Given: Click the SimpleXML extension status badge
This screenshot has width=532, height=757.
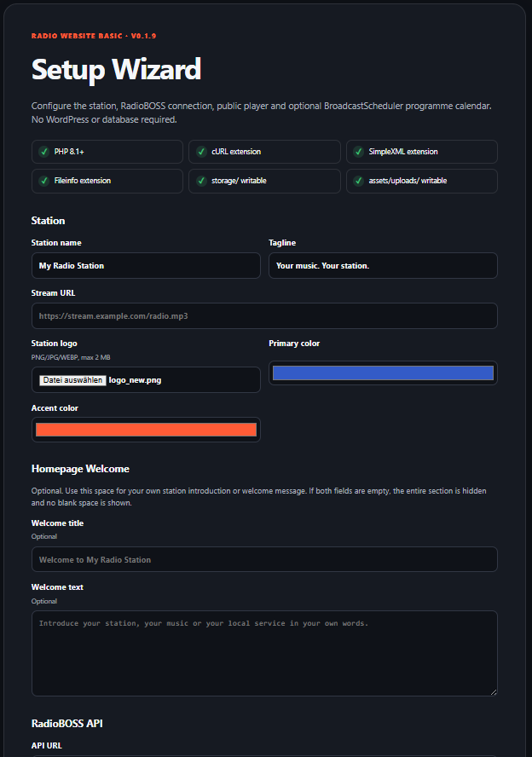Looking at the screenshot, I should click(x=422, y=152).
